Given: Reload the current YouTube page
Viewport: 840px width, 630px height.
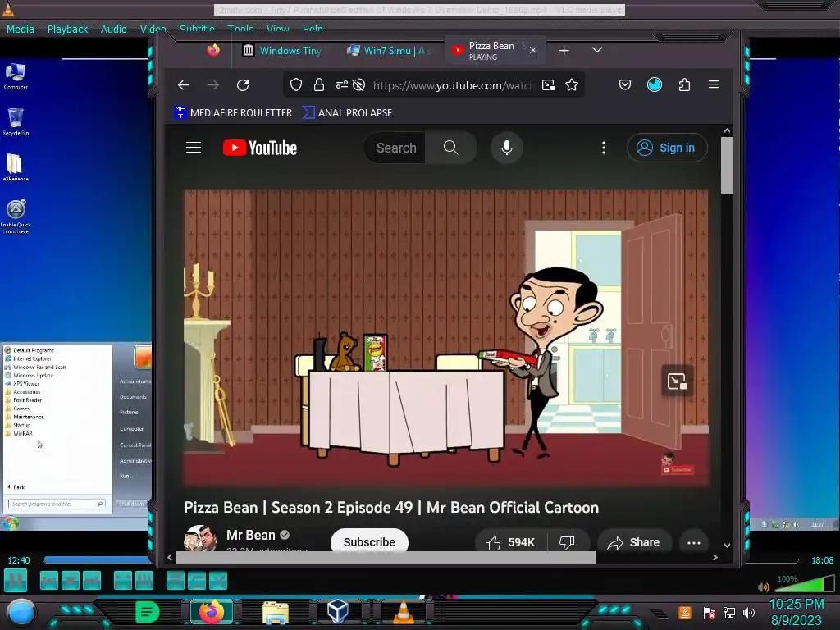Looking at the screenshot, I should point(243,85).
